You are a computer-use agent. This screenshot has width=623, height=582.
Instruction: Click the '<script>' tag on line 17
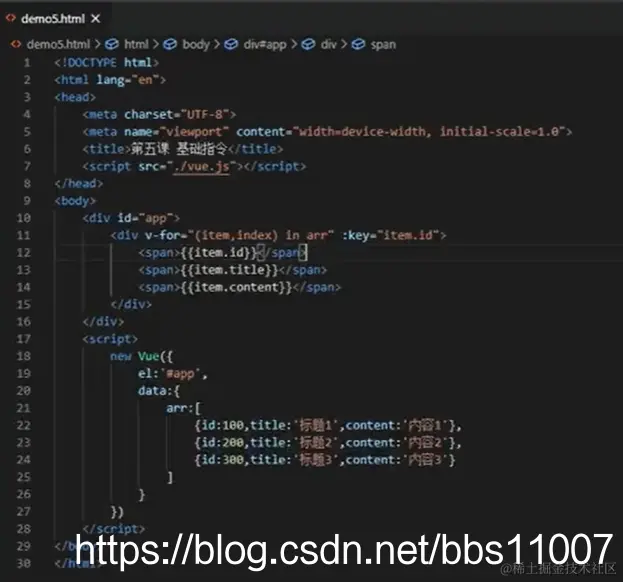[x=110, y=339]
